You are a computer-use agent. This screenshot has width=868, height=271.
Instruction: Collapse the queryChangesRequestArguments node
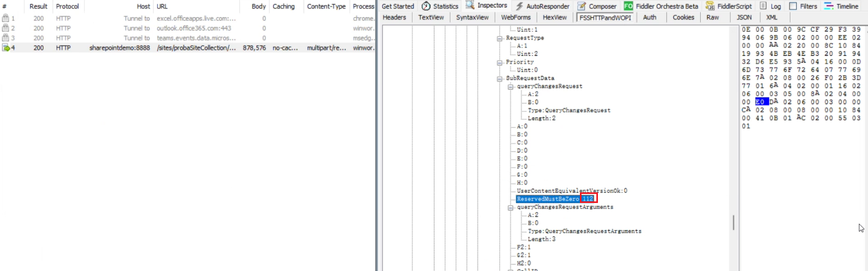point(510,208)
